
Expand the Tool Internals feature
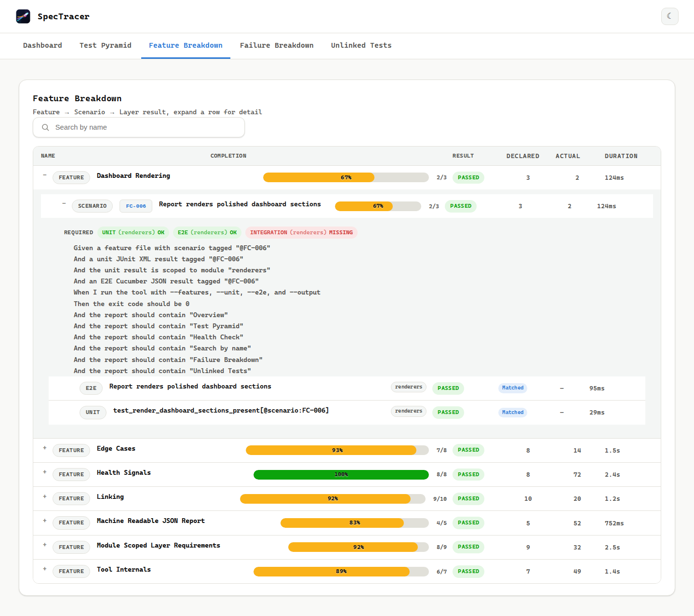pyautogui.click(x=45, y=569)
